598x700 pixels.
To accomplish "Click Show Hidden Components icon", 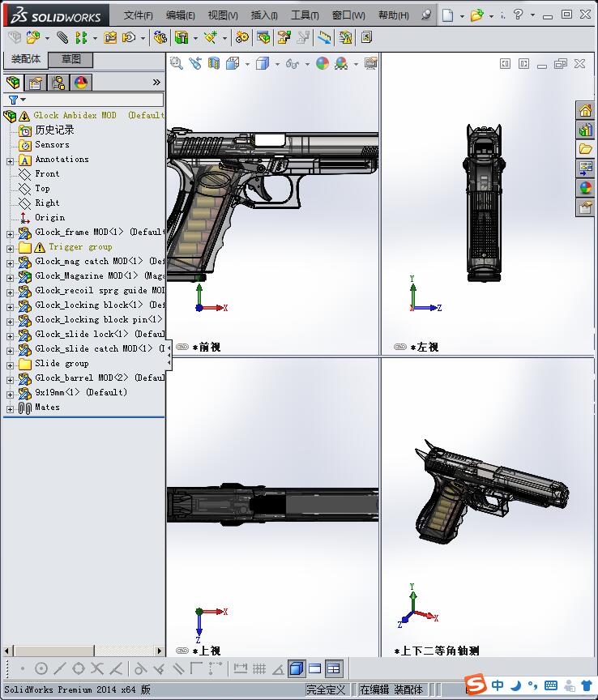I will 160,37.
